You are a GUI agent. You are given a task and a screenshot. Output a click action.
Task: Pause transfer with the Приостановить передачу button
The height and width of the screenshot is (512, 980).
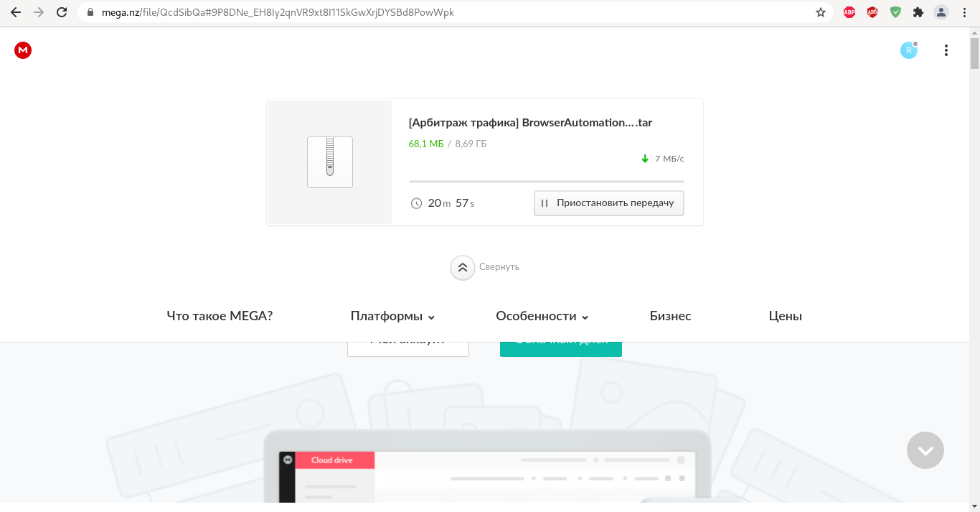click(x=609, y=203)
